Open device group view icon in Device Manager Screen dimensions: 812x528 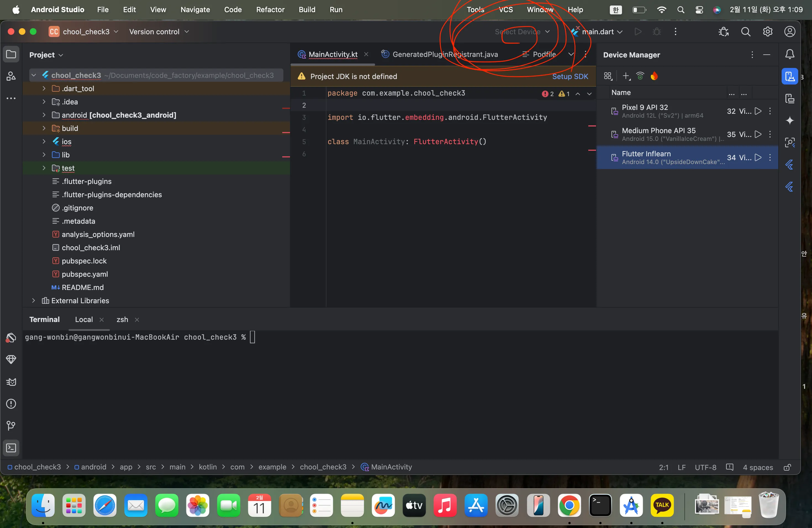click(608, 76)
